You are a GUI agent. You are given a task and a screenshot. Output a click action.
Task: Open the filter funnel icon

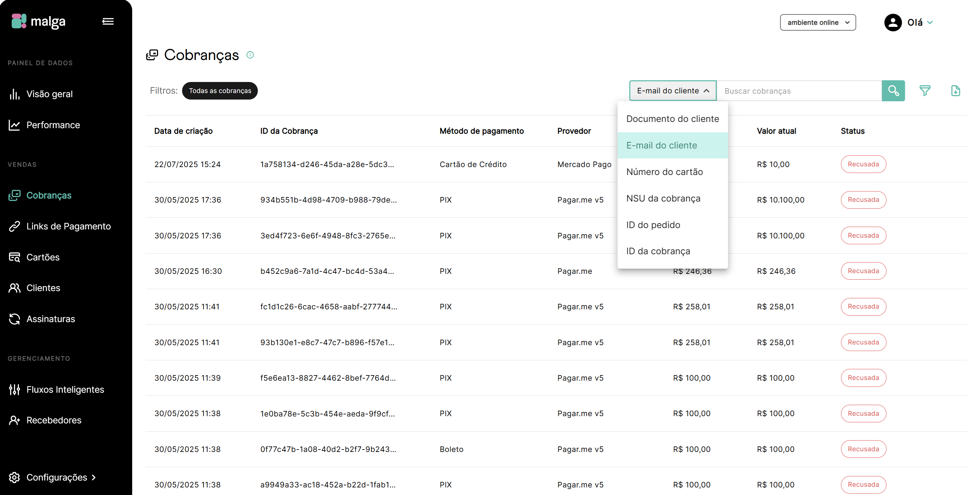coord(925,91)
